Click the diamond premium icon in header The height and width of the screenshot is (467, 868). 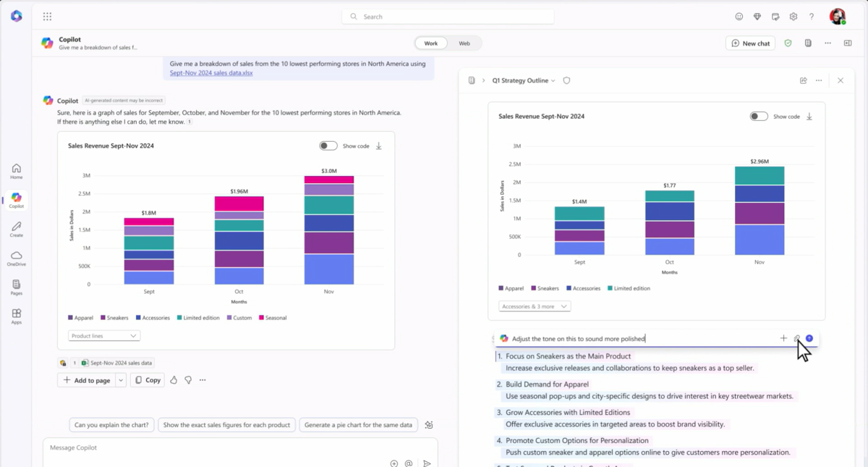tap(757, 16)
